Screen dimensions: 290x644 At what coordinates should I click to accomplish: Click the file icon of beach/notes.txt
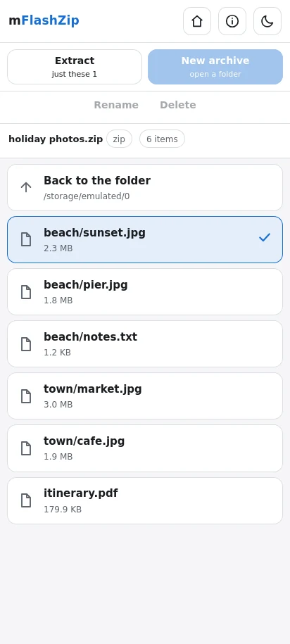coord(26,343)
